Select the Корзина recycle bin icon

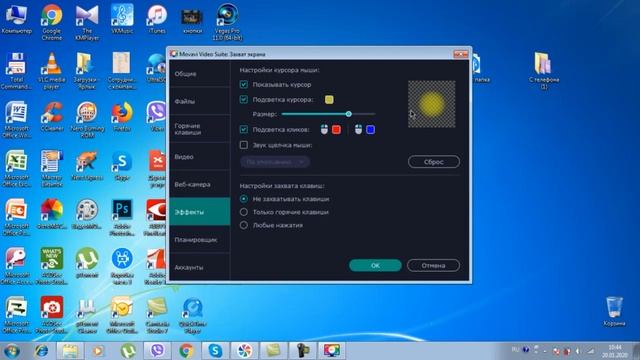614,311
